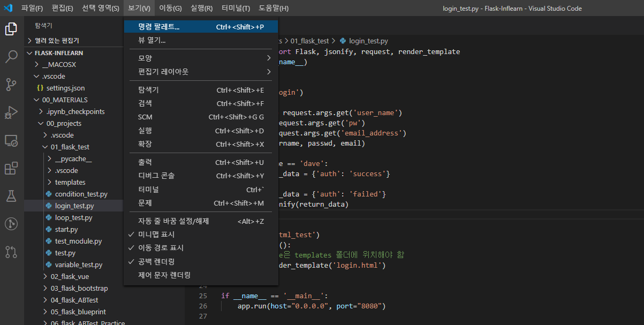Select SCM in the View menu
The image size is (644, 325).
click(x=201, y=117)
